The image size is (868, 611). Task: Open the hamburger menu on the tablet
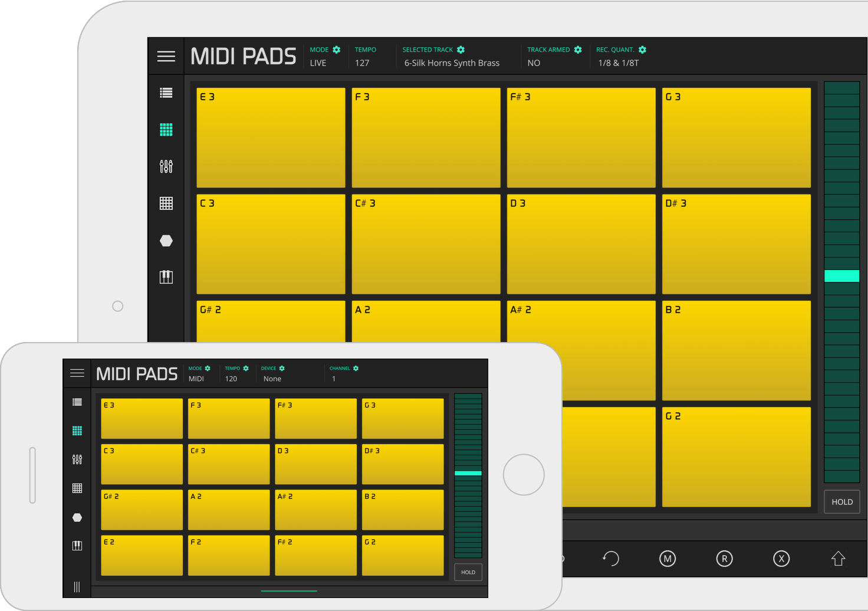(x=166, y=56)
